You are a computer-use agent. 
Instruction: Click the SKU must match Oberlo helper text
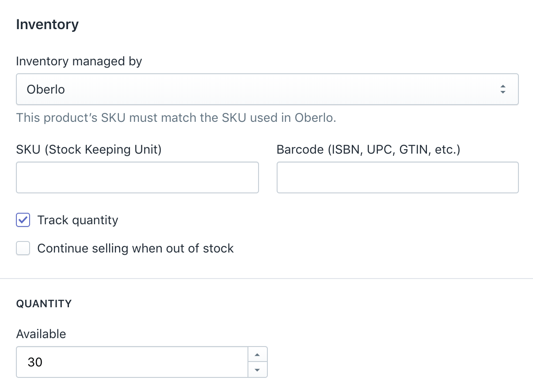[175, 117]
